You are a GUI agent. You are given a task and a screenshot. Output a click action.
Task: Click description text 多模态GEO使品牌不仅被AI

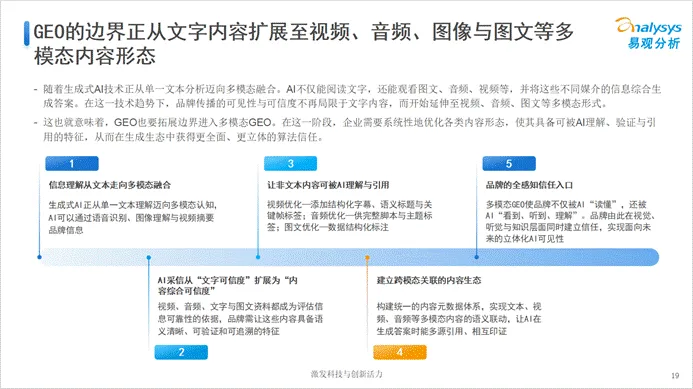[570, 221]
